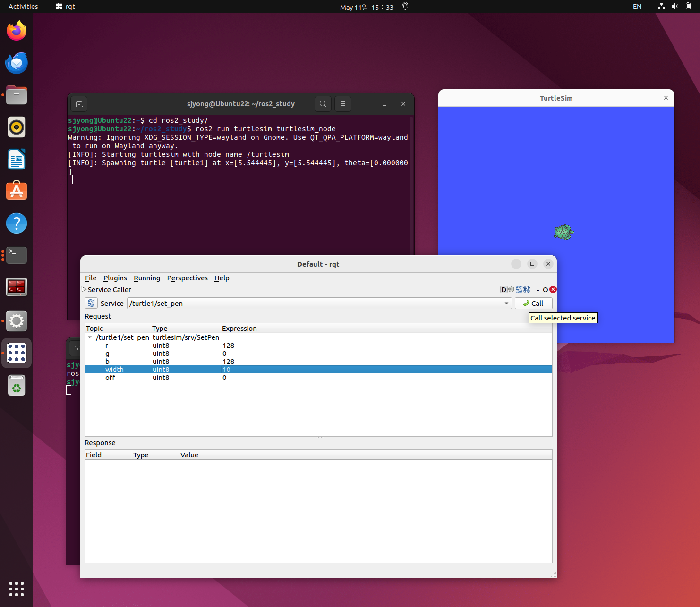The height and width of the screenshot is (607, 700).
Task: Open the Perspectives menu in rqt
Action: [x=188, y=278]
